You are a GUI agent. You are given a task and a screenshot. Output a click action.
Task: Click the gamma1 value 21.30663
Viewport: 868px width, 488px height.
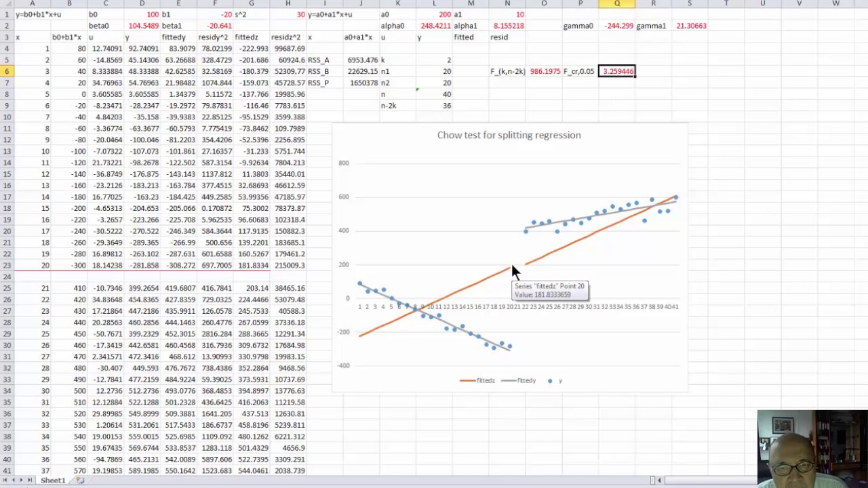tap(690, 26)
